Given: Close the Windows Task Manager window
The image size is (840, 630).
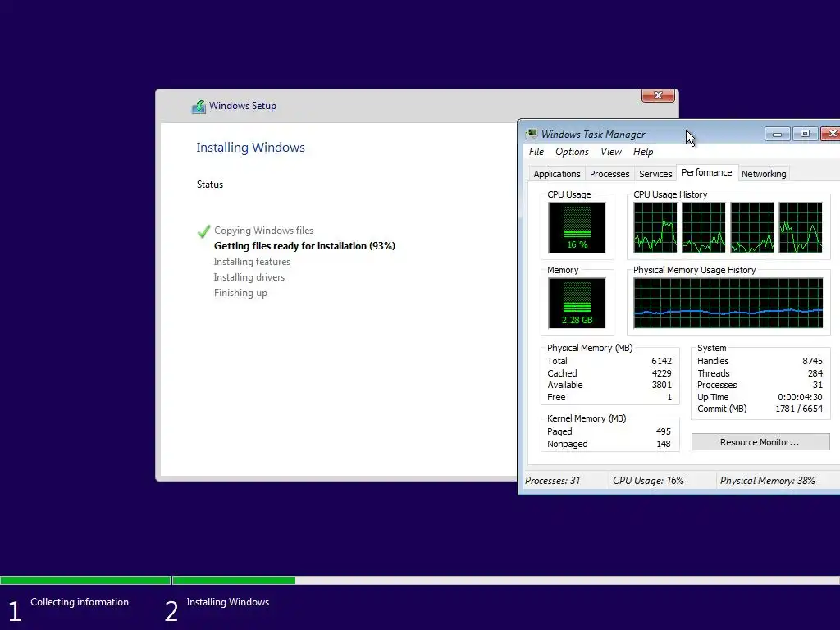Looking at the screenshot, I should [x=831, y=134].
